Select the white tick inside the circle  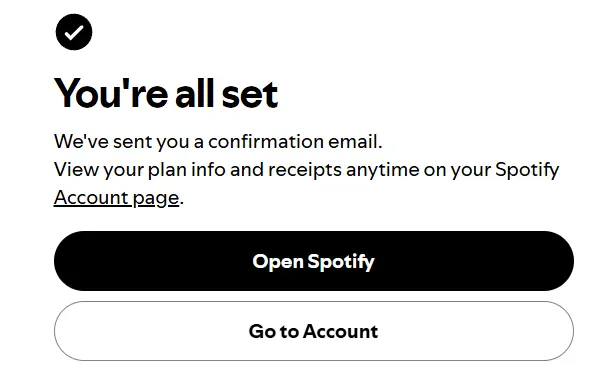pyautogui.click(x=74, y=32)
